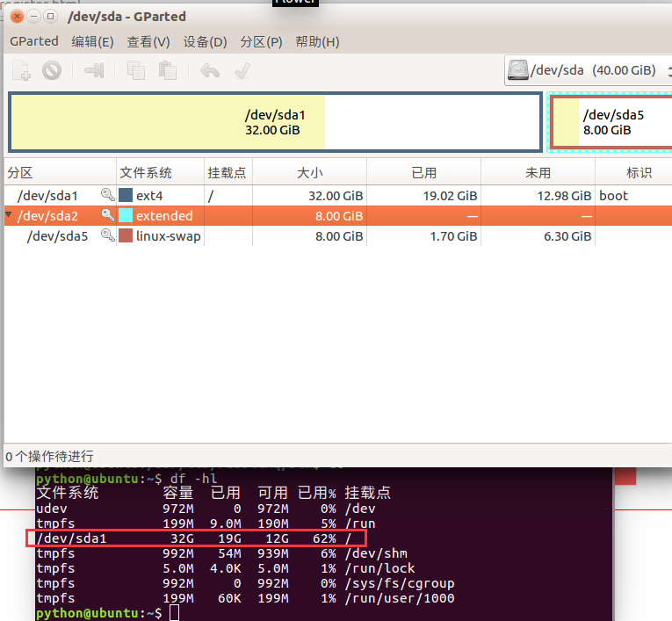The width and height of the screenshot is (672, 621).
Task: Click the key icon on /dev/sda5 row
Action: (x=107, y=235)
